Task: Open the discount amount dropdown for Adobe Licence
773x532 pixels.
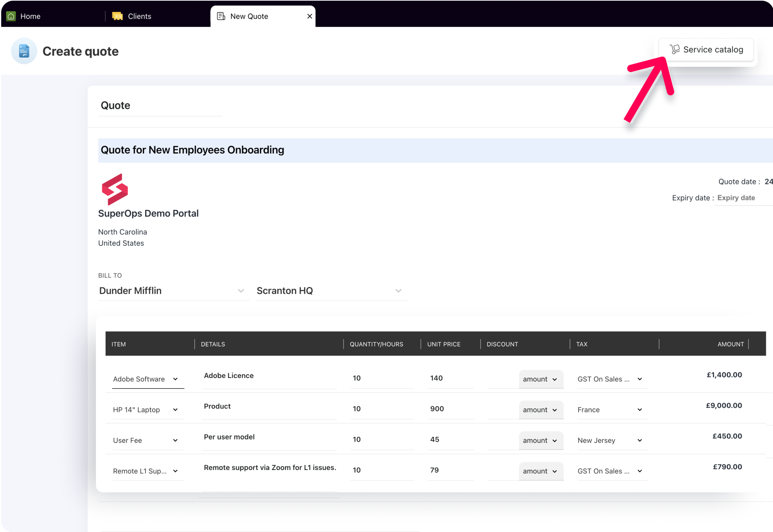Action: click(x=541, y=379)
